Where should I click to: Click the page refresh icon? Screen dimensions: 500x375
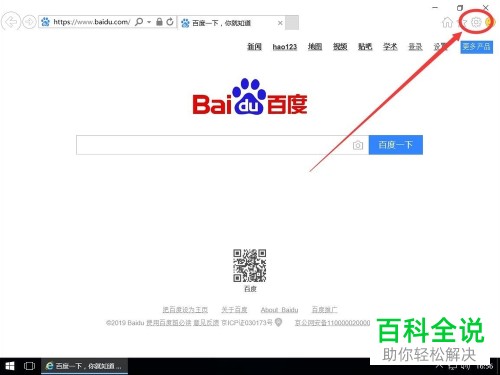tap(170, 22)
